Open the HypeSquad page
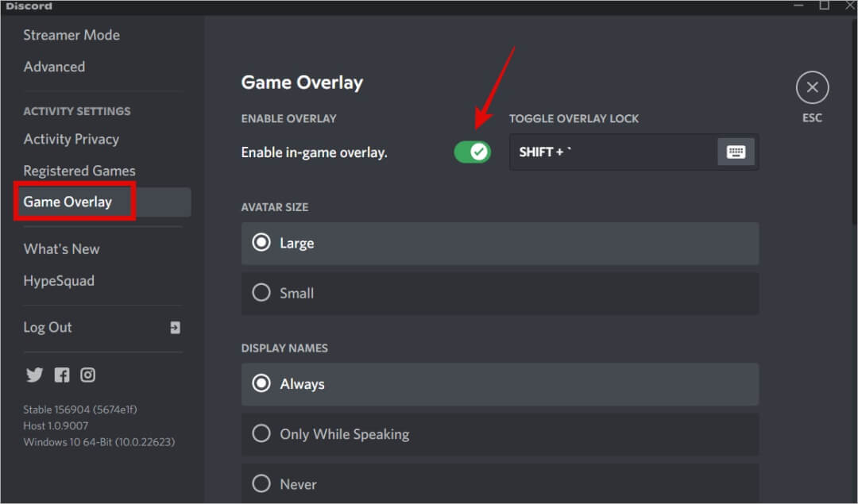Screen dimensions: 858x504 (59, 281)
